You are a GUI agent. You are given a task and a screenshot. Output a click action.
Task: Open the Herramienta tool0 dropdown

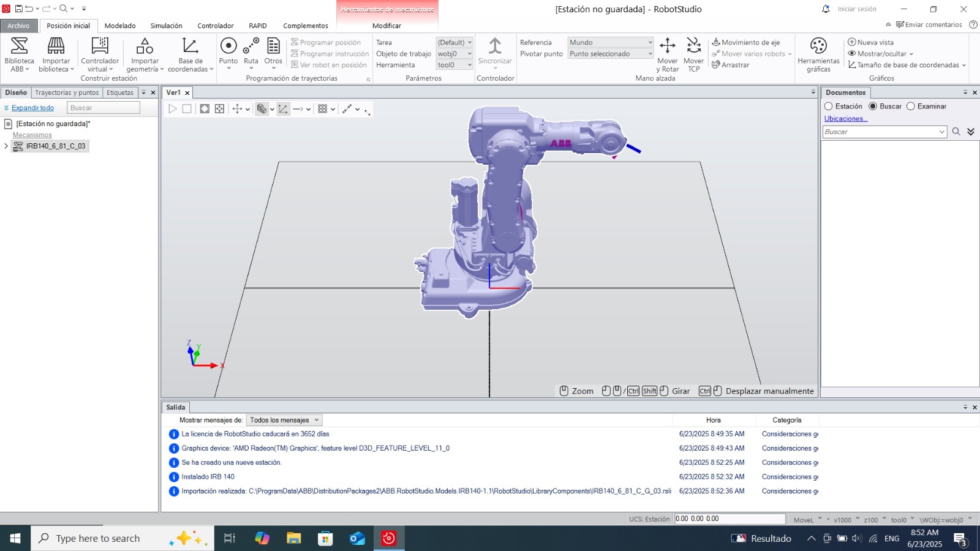[454, 65]
